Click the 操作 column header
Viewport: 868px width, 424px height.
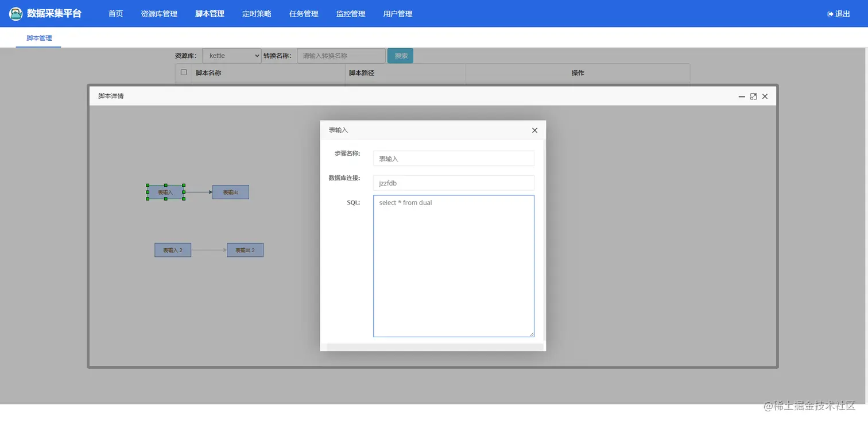(578, 73)
